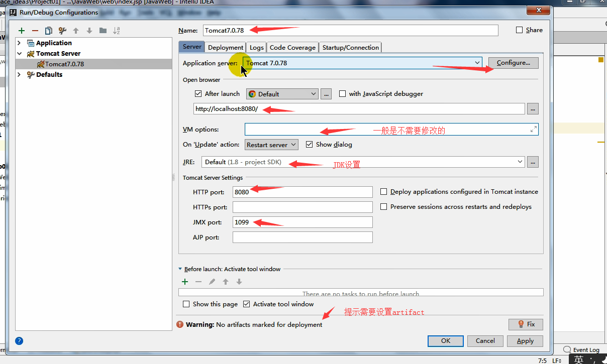This screenshot has height=364, width=607.
Task: Open Event Log in status bar
Action: coord(582,350)
